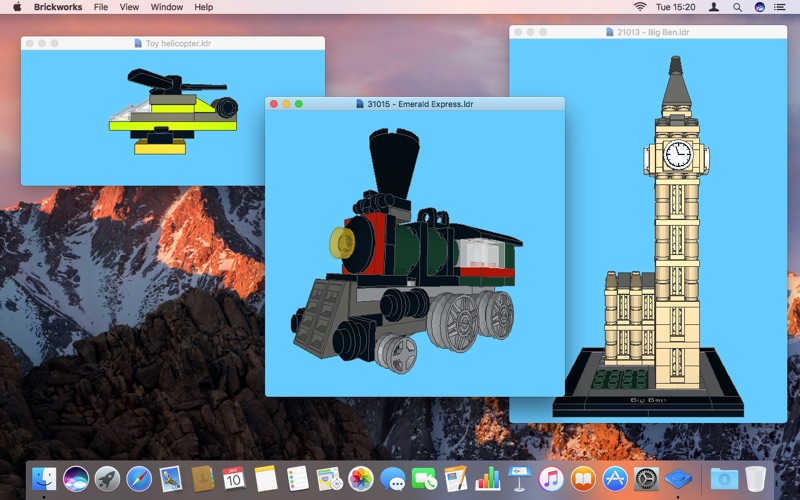Click the clock showing Tue 15:20

(x=676, y=7)
